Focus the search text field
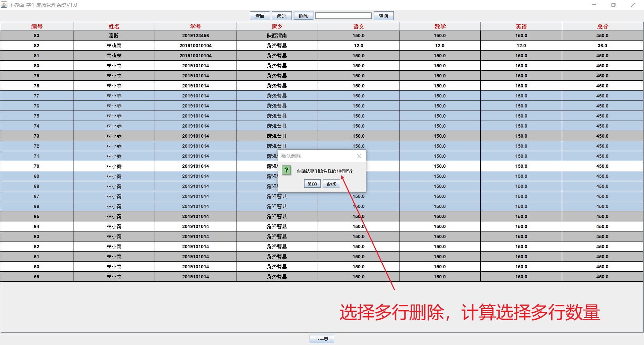This screenshot has height=345, width=644. [343, 16]
